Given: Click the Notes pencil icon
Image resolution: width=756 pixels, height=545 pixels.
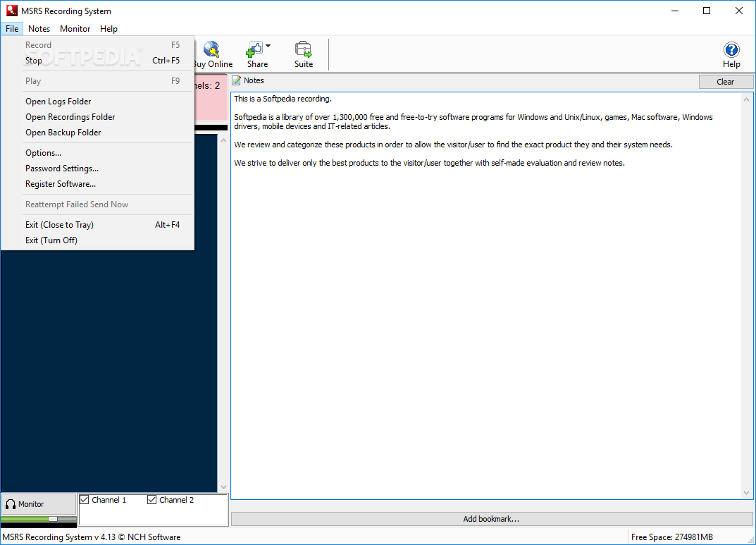Looking at the screenshot, I should click(236, 80).
